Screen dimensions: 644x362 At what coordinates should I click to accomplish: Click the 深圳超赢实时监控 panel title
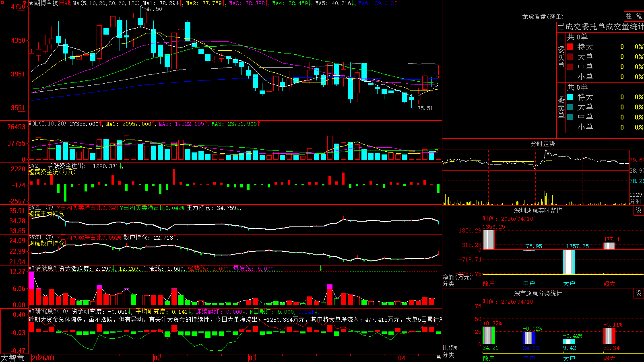coord(538,210)
